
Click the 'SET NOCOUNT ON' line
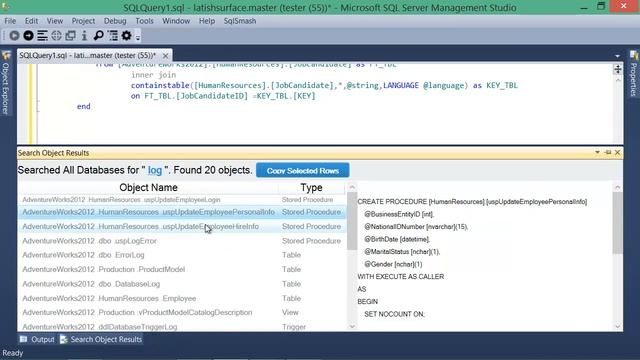click(x=394, y=314)
